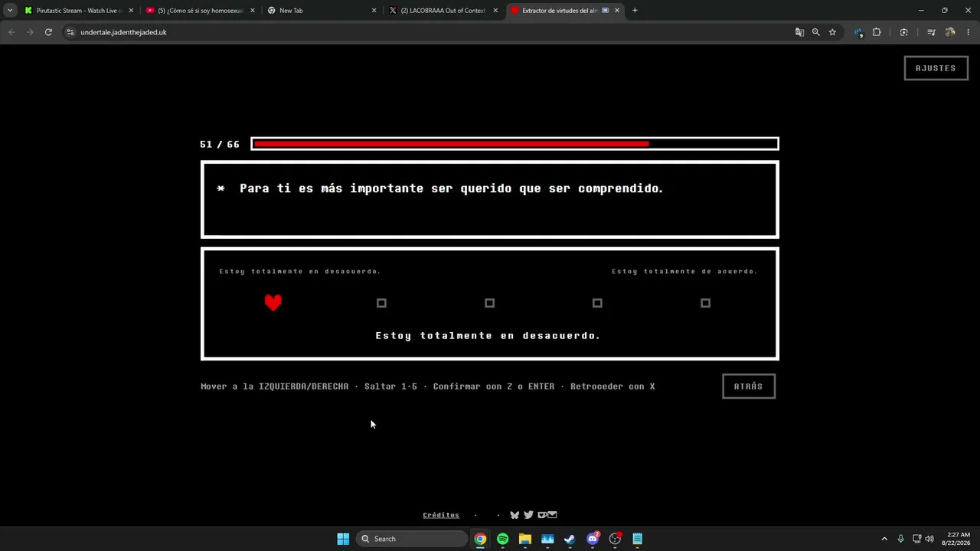Go back in browser history
The image size is (980, 551).
click(x=11, y=32)
